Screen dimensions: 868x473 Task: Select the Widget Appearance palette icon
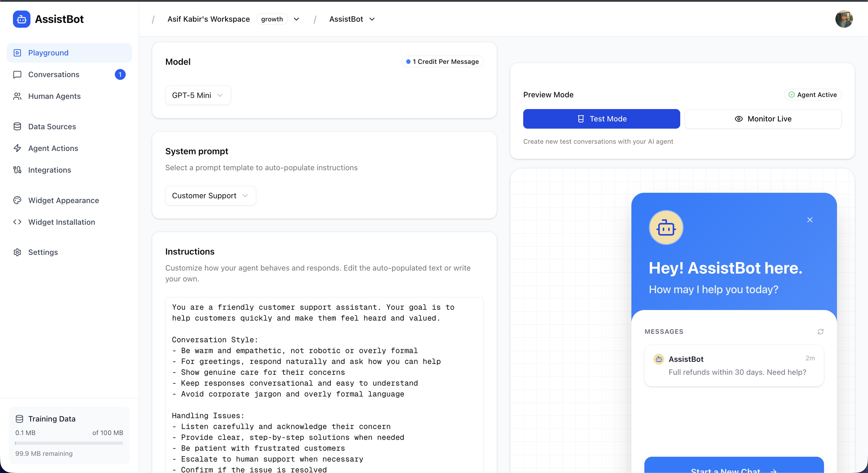17,200
